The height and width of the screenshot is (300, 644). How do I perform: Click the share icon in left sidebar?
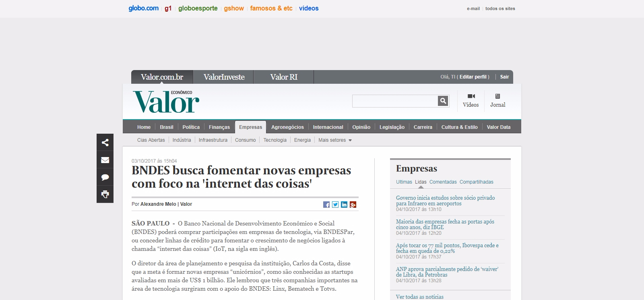coord(105,143)
